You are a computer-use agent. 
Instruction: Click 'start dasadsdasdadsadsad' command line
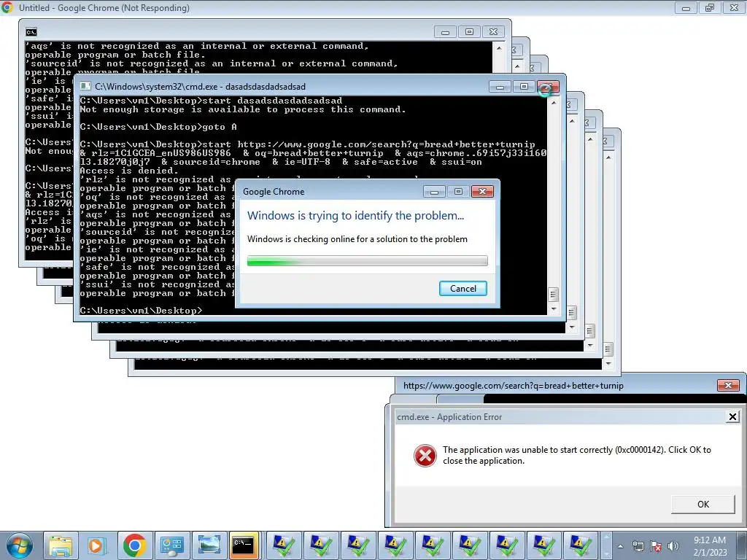(211, 101)
